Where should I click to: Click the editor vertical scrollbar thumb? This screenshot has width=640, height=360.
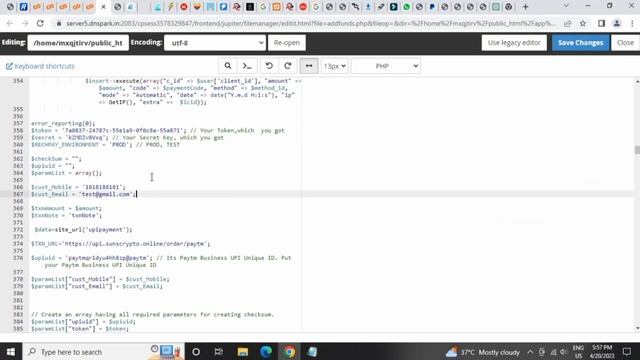coord(637,150)
